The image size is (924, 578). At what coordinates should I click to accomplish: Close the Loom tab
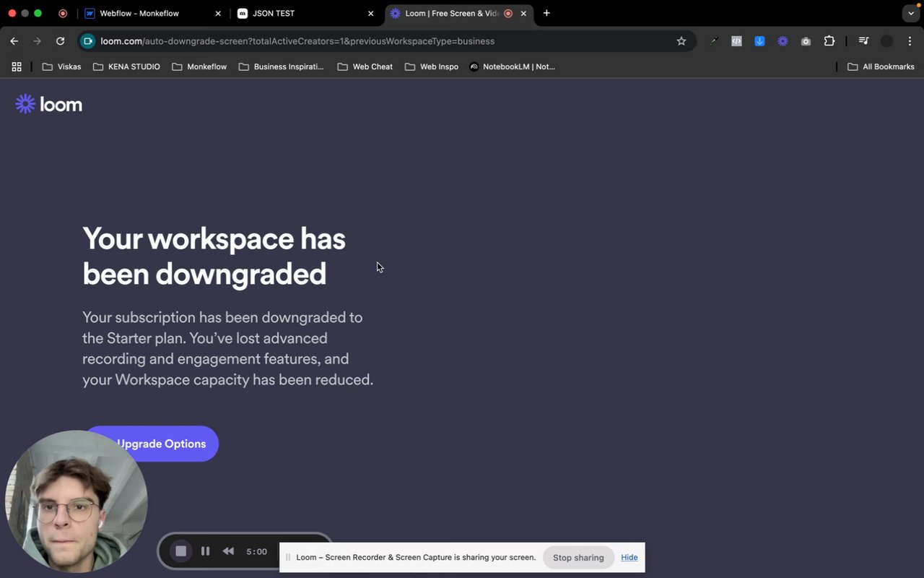click(523, 13)
